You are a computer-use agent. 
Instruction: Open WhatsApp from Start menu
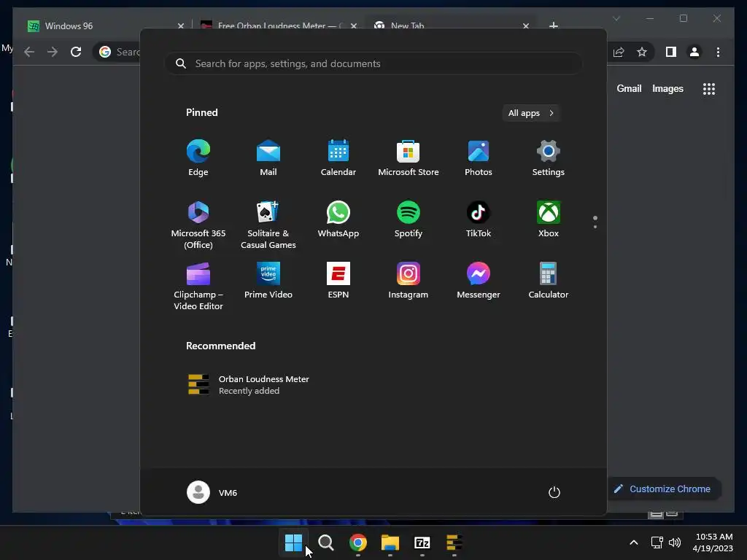(x=338, y=219)
